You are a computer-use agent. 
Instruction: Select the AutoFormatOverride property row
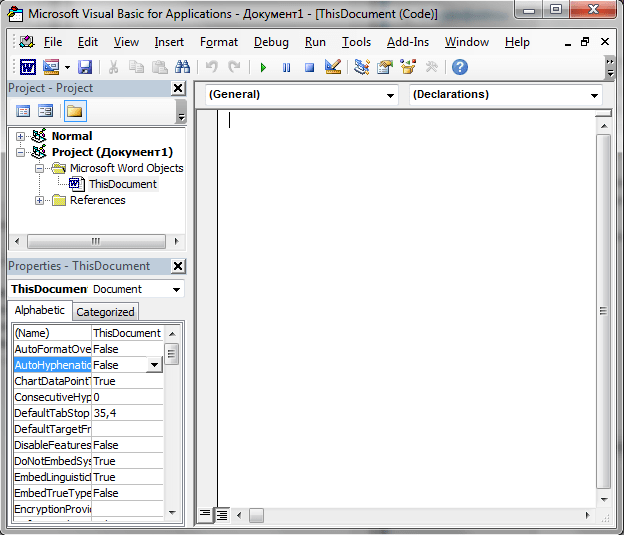pos(88,349)
